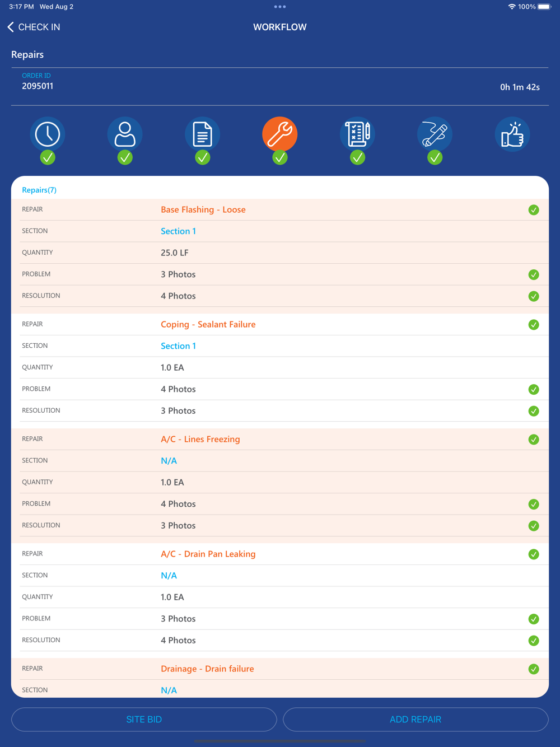Tap the green check under document step
This screenshot has width=560, height=747.
click(x=202, y=158)
